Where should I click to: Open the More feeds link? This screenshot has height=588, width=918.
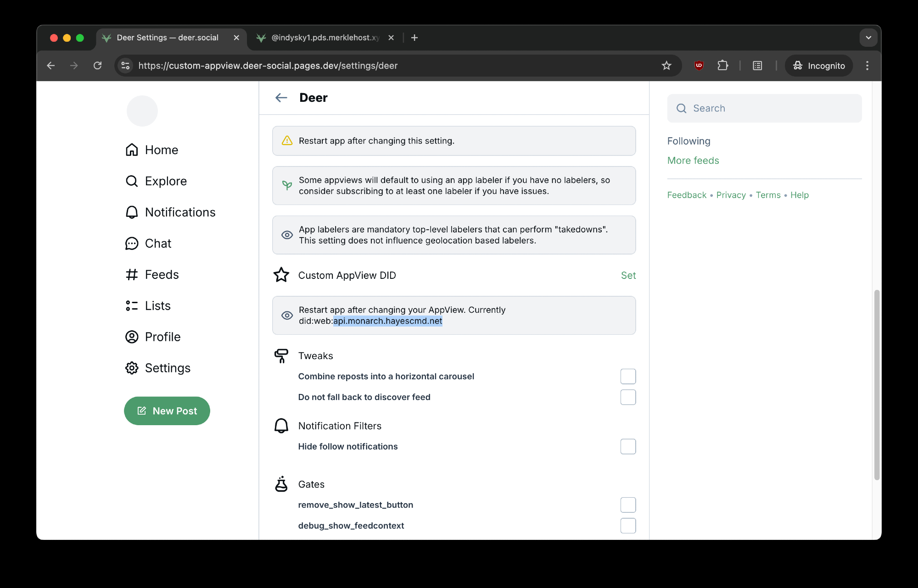(693, 161)
